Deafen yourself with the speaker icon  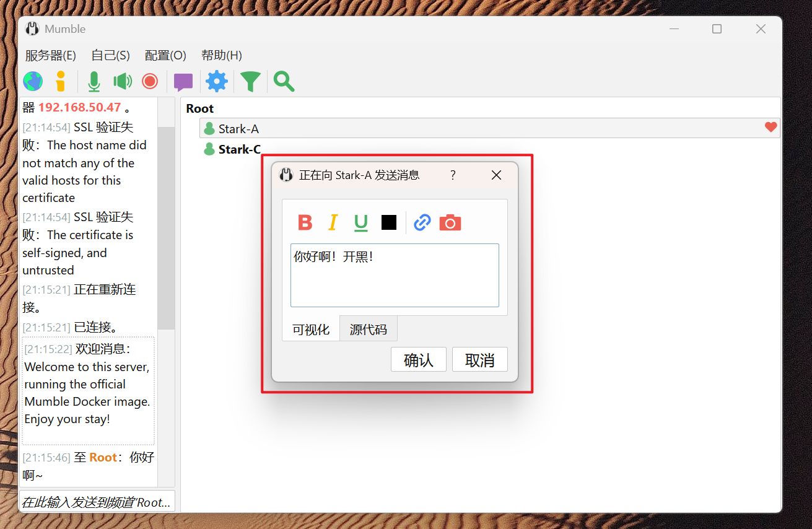pyautogui.click(x=123, y=81)
